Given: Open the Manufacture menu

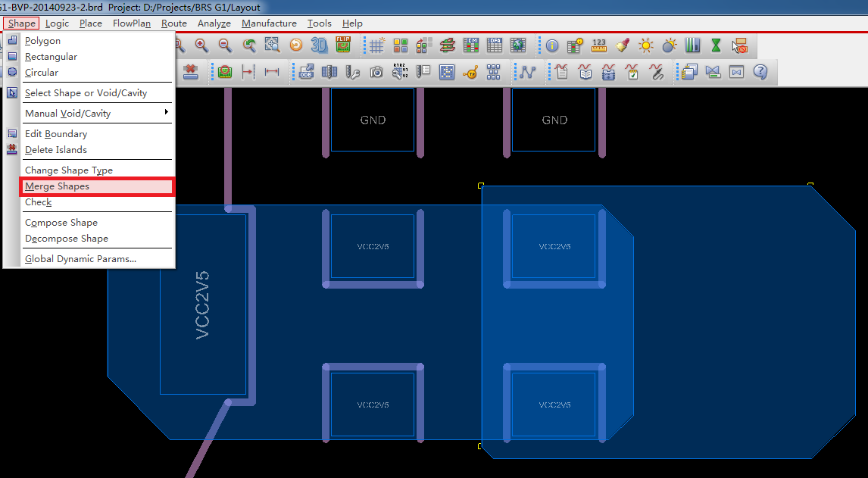Looking at the screenshot, I should coord(269,23).
